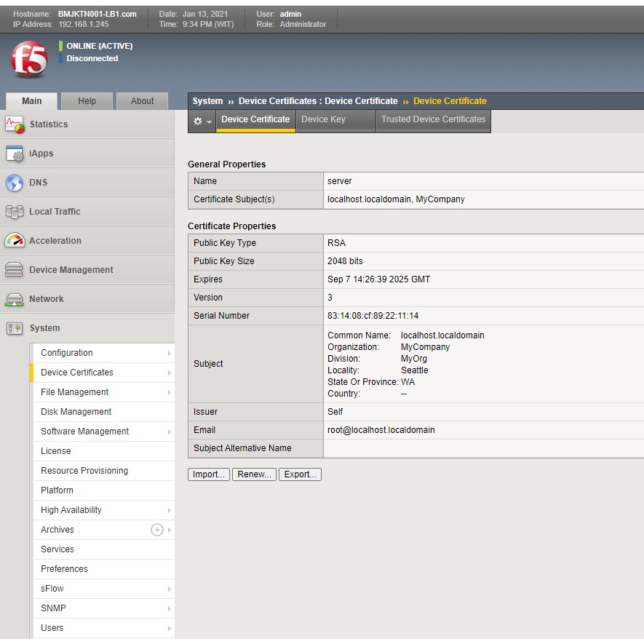
Task: Switch to the Help tab
Action: click(x=87, y=101)
